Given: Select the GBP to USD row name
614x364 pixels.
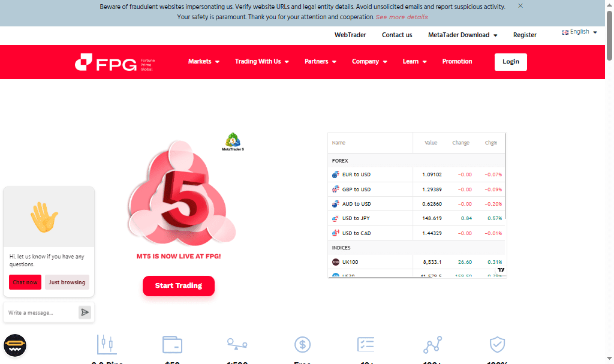Looking at the screenshot, I should [356, 189].
